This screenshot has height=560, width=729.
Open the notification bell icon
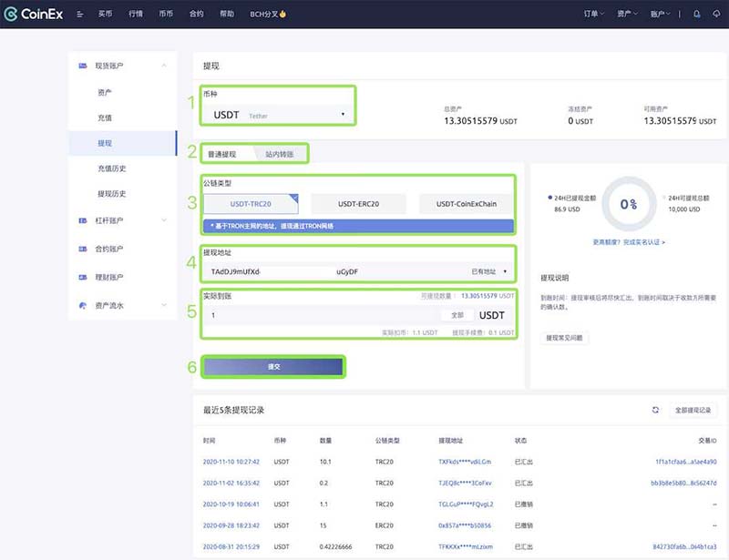click(696, 14)
